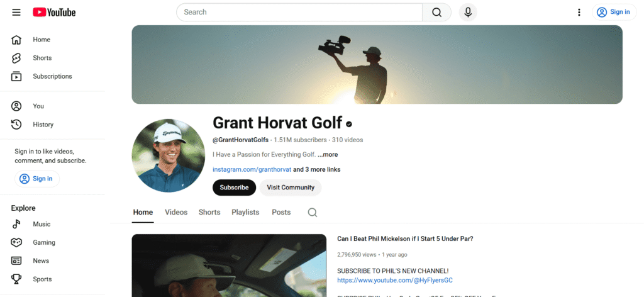This screenshot has height=297, width=644.
Task: Click Grant Horvat's profile avatar
Action: click(x=169, y=155)
